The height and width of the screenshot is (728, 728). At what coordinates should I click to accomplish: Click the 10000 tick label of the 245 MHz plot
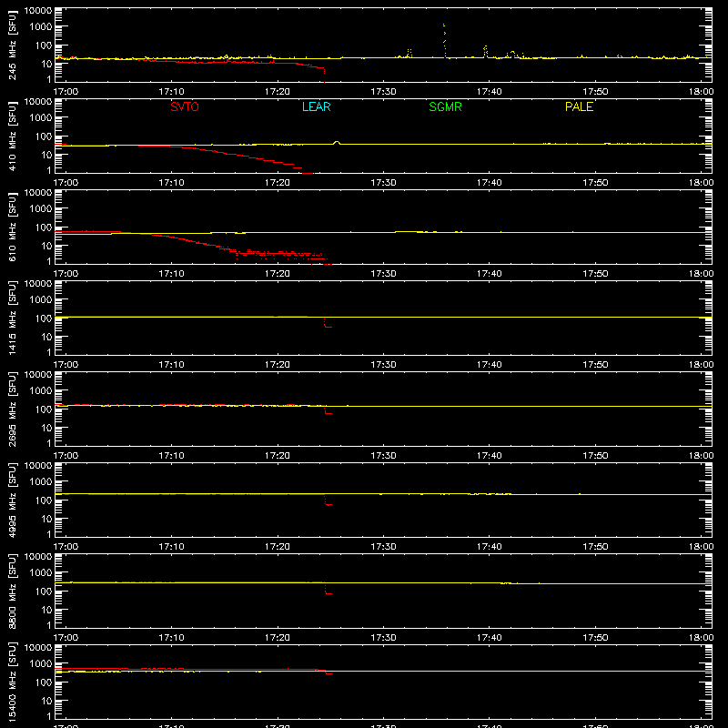coord(38,10)
